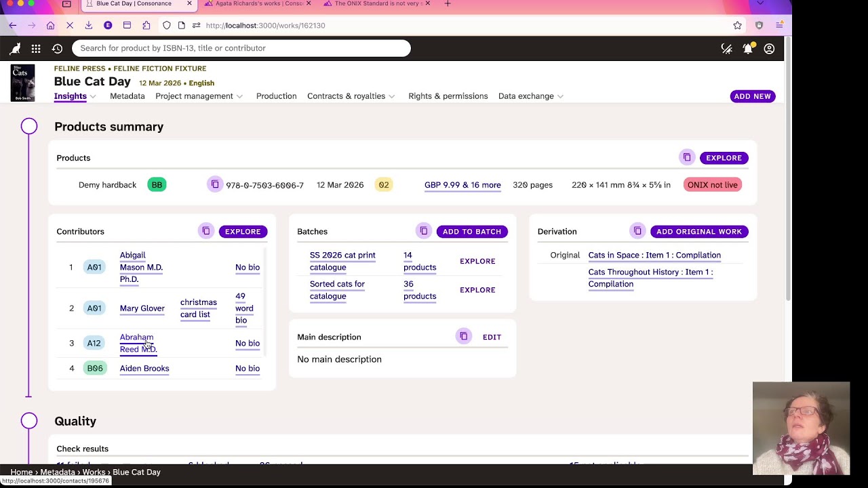Click the copy icon in Batches panel
The image size is (868, 488).
[x=424, y=231]
